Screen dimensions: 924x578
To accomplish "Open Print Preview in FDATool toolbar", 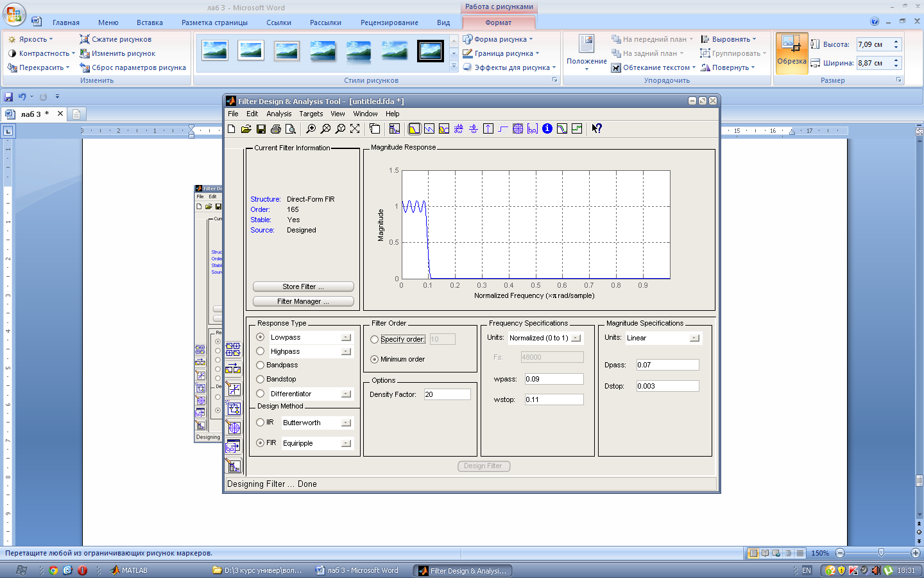I will tap(291, 129).
